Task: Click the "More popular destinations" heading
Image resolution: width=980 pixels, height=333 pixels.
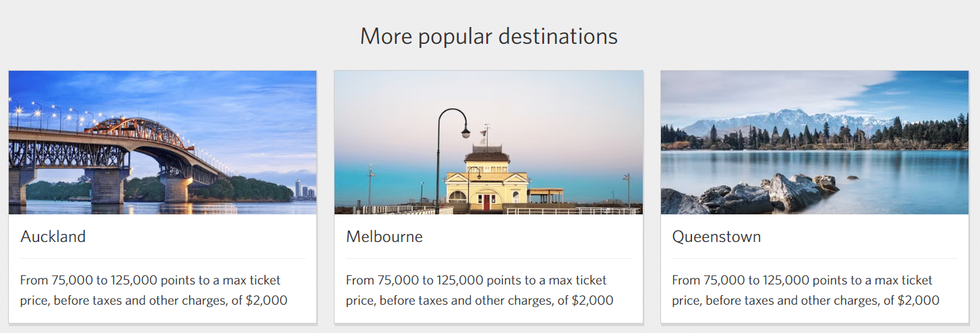Action: [x=488, y=36]
